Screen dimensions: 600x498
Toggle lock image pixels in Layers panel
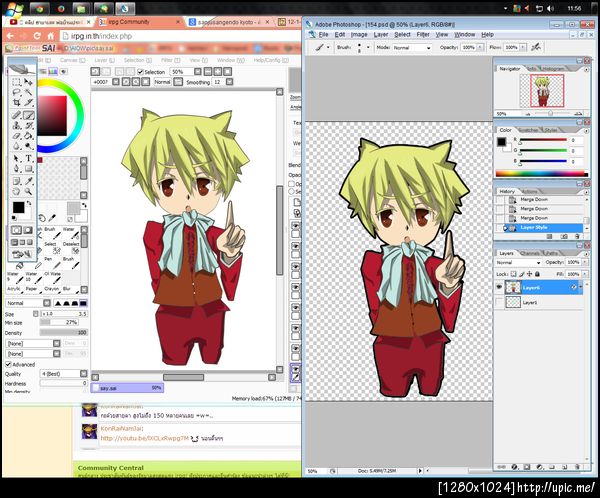coord(522,274)
